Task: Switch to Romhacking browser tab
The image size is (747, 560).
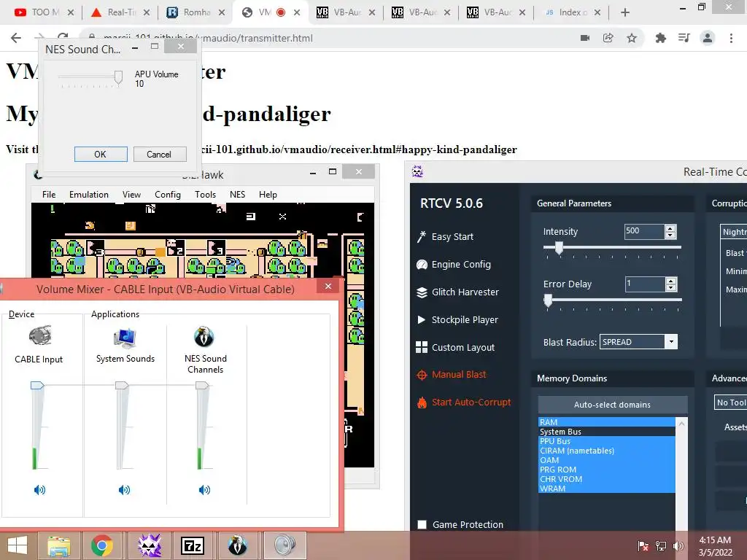Action: 196,12
